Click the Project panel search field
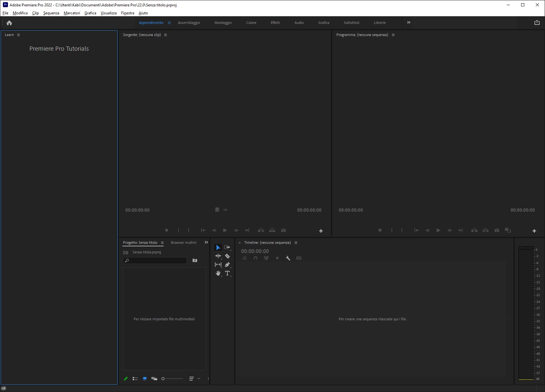Image resolution: width=545 pixels, height=392 pixels. [155, 260]
